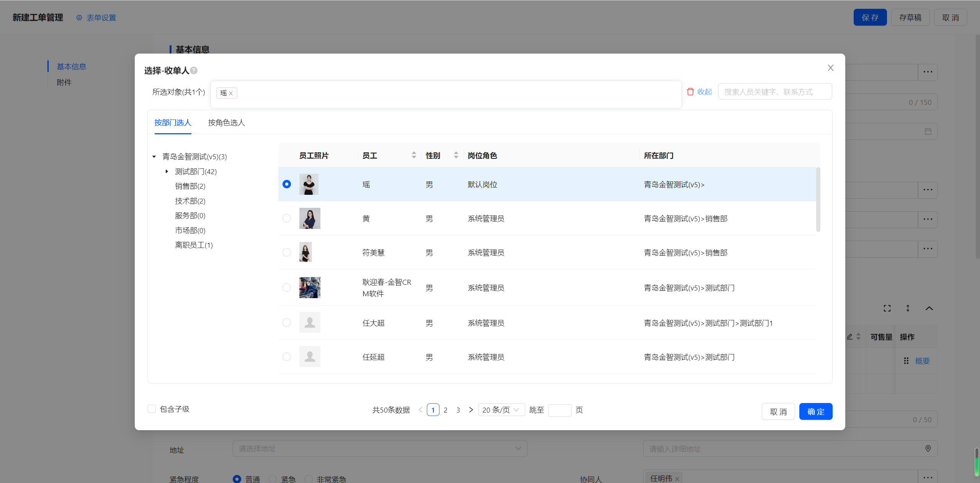This screenshot has width=980, height=483.
Task: Click the gear icon for 表单设置
Action: coord(79,18)
